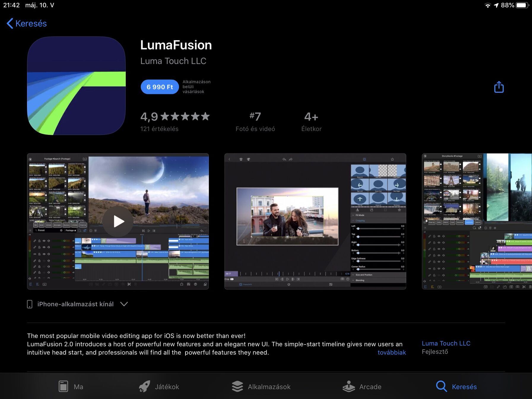Expand the iPhone-alkalmazást kínál section
The height and width of the screenshot is (399, 532).
(x=77, y=304)
